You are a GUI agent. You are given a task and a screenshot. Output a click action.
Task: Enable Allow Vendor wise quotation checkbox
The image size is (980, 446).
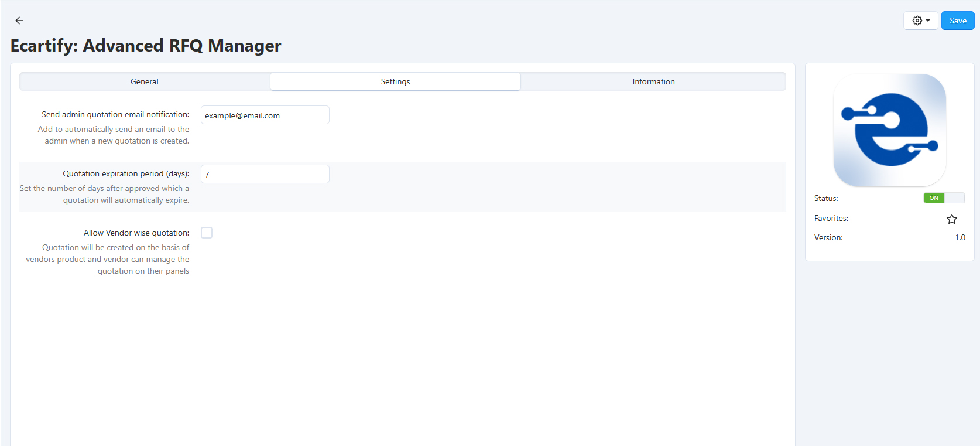pyautogui.click(x=207, y=233)
